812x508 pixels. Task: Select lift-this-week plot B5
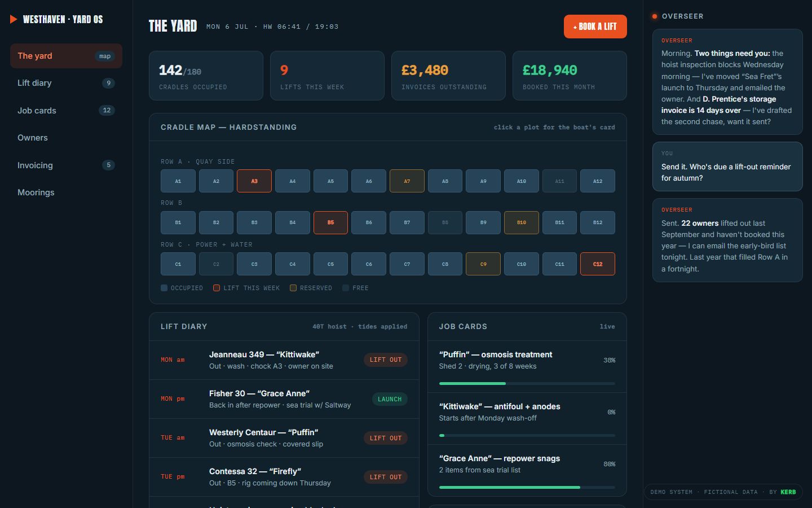click(330, 222)
